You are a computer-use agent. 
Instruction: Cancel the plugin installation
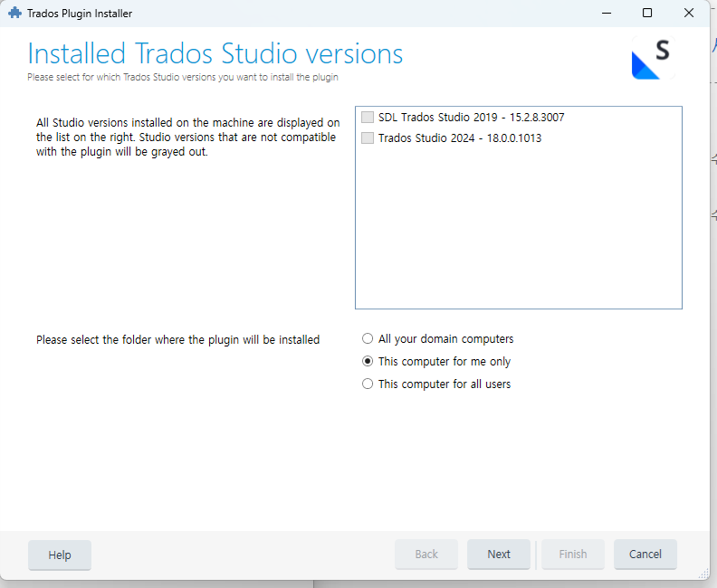(x=645, y=555)
